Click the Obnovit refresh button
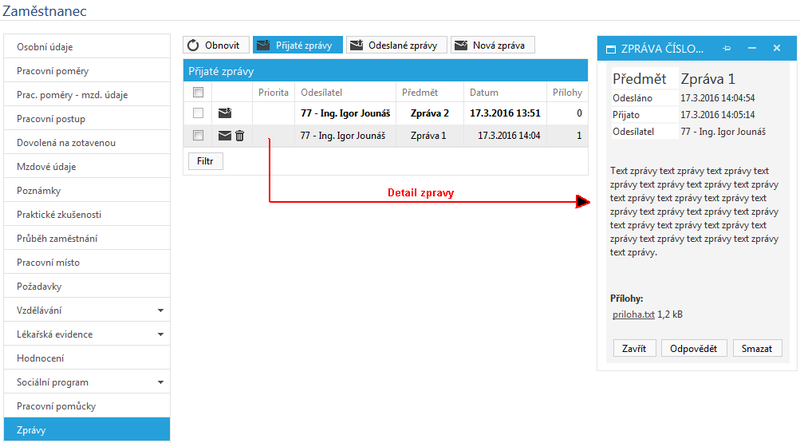Image resolution: width=800 pixels, height=443 pixels. tap(216, 45)
